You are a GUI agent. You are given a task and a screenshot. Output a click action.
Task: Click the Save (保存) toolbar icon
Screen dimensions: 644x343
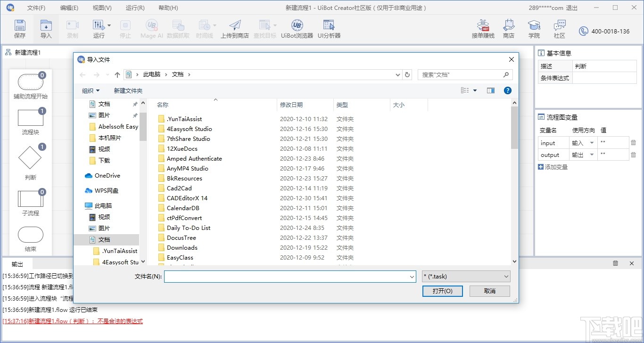click(20, 29)
